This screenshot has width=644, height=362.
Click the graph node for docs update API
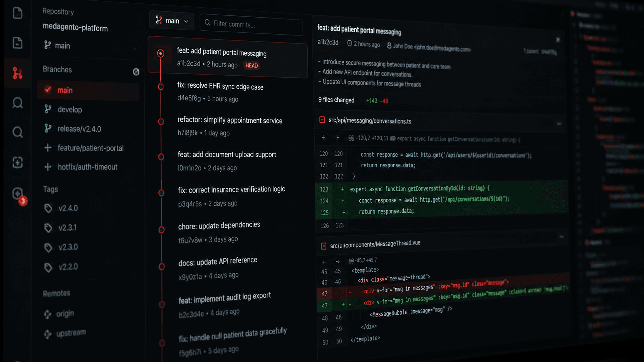(162, 267)
